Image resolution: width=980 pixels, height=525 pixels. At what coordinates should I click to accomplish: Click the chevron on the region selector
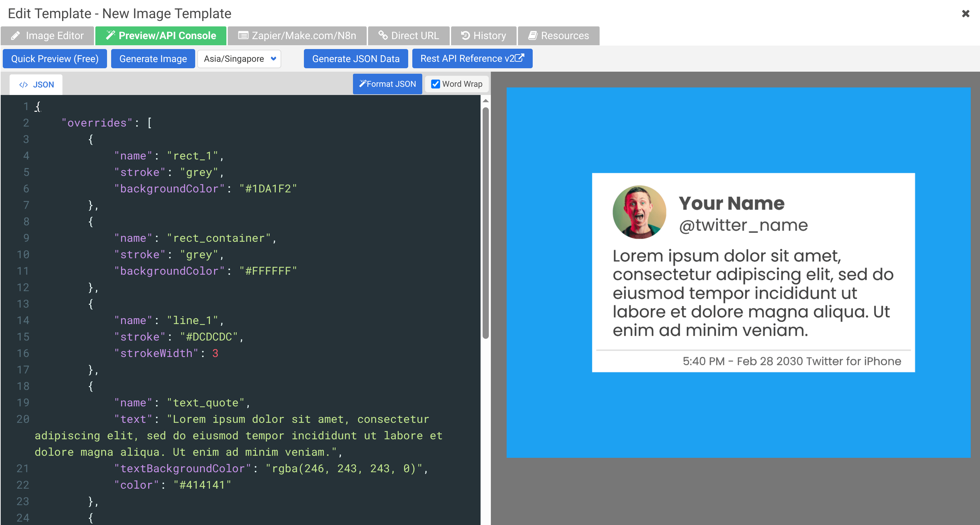[273, 59]
